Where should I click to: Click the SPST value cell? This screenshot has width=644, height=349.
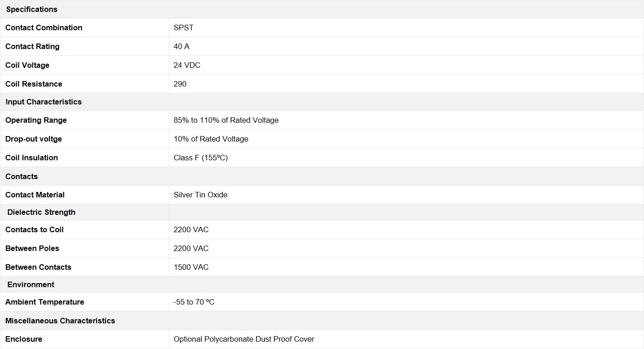(x=183, y=27)
